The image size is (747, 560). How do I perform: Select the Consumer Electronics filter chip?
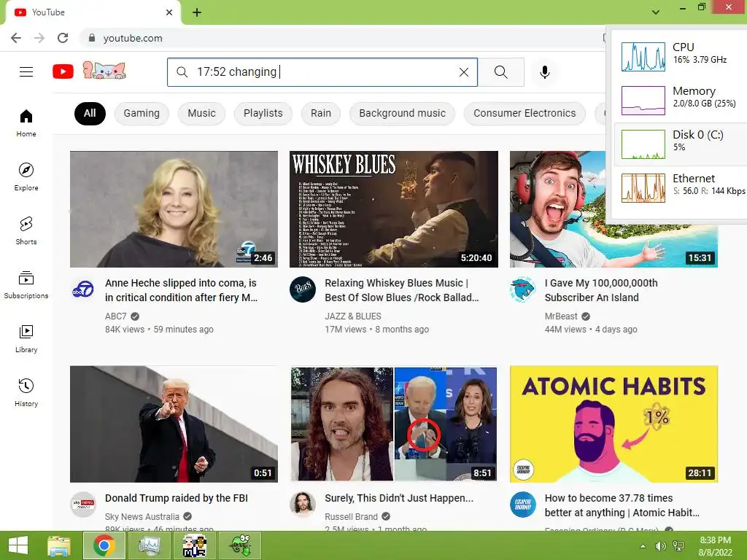pos(525,113)
